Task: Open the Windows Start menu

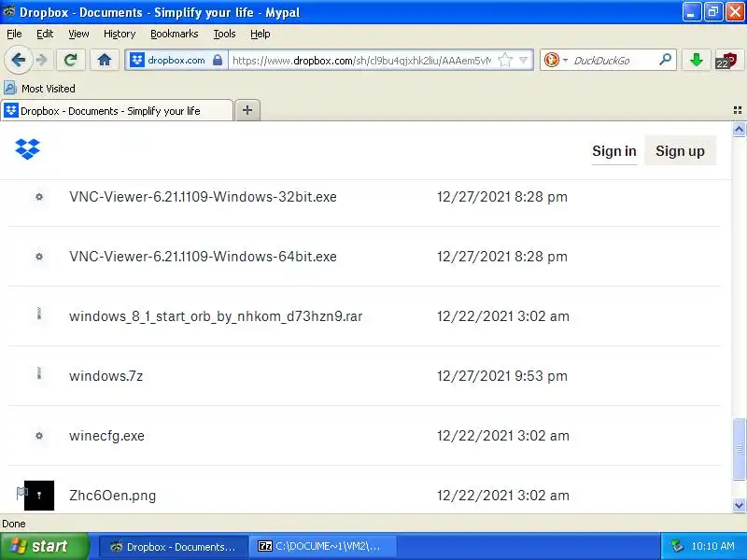Action: pyautogui.click(x=44, y=546)
